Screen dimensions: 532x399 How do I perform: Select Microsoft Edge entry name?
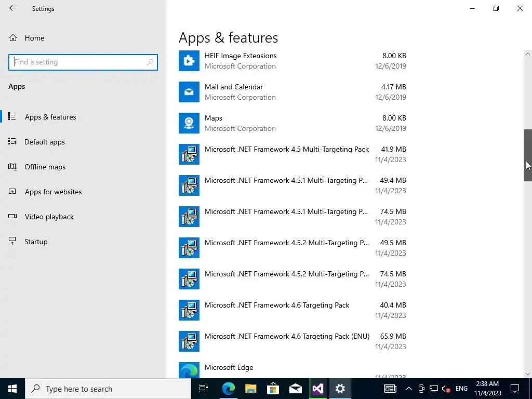(x=229, y=367)
